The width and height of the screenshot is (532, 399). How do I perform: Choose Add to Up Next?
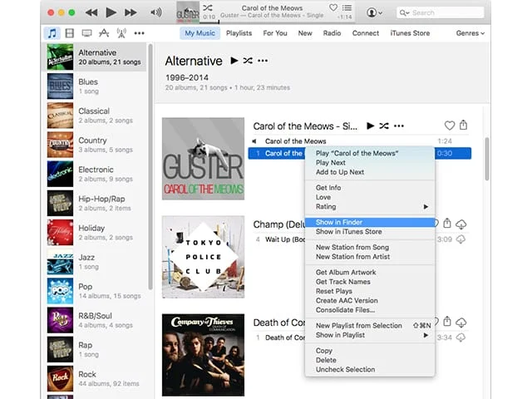(370, 172)
